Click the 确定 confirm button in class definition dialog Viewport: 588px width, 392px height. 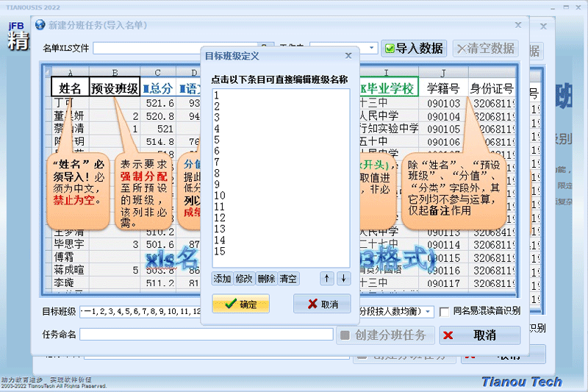coord(241,304)
